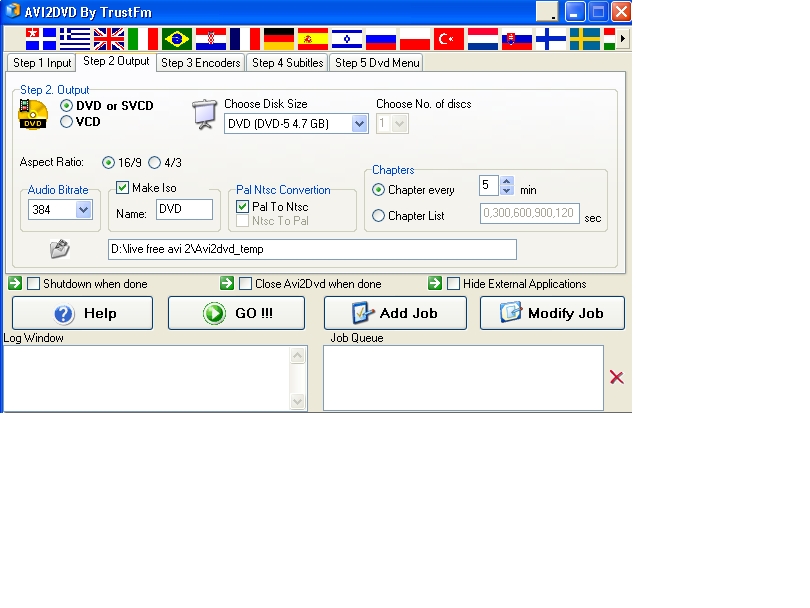
Task: Switch language with the UK flag
Action: pos(109,39)
